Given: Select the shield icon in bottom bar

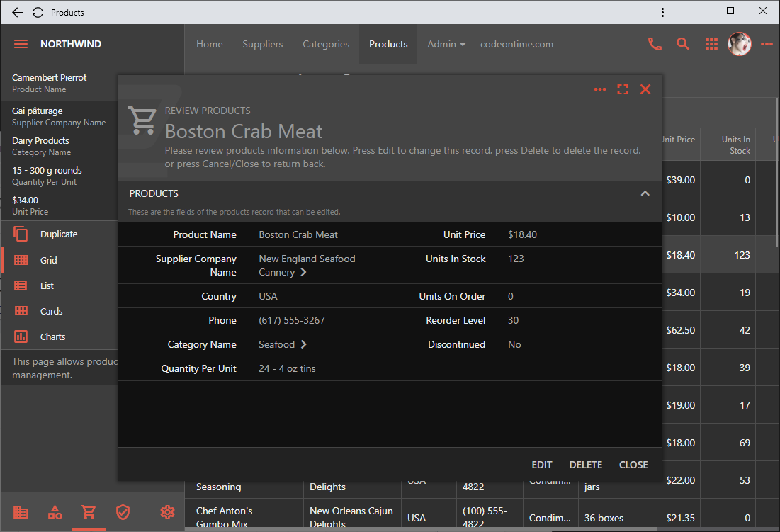Looking at the screenshot, I should pyautogui.click(x=123, y=511).
